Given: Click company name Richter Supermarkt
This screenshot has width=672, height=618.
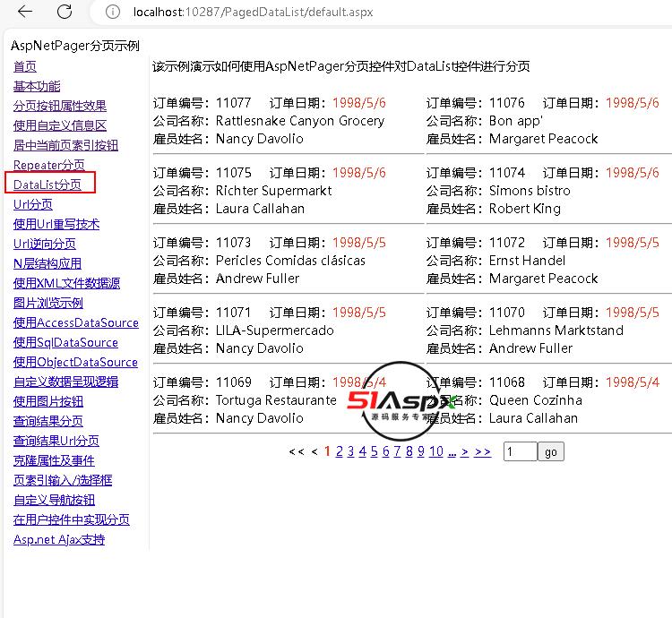Looking at the screenshot, I should click(x=273, y=191).
